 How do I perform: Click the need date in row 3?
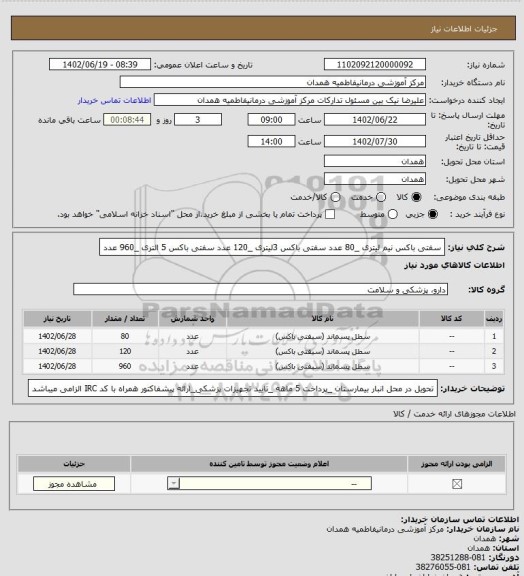57,366
